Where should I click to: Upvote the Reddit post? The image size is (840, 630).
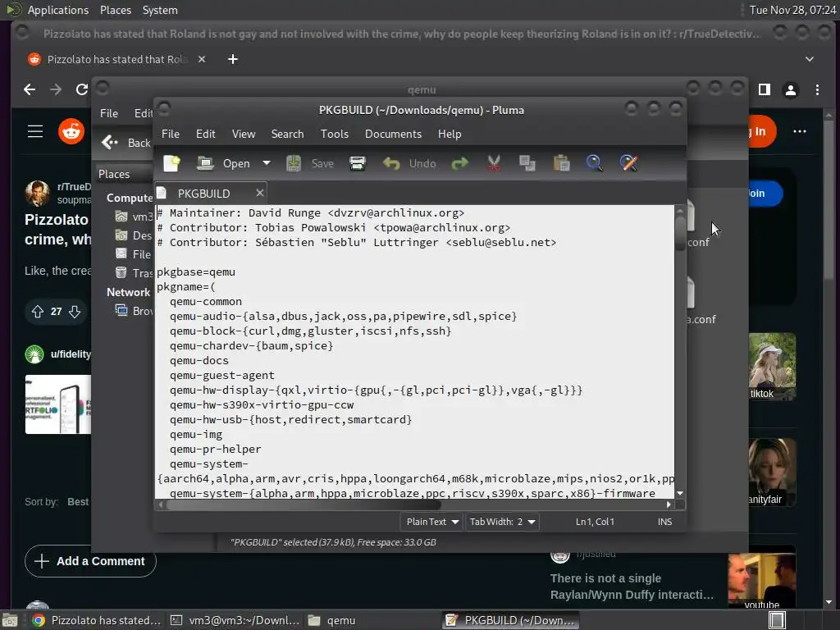[38, 311]
